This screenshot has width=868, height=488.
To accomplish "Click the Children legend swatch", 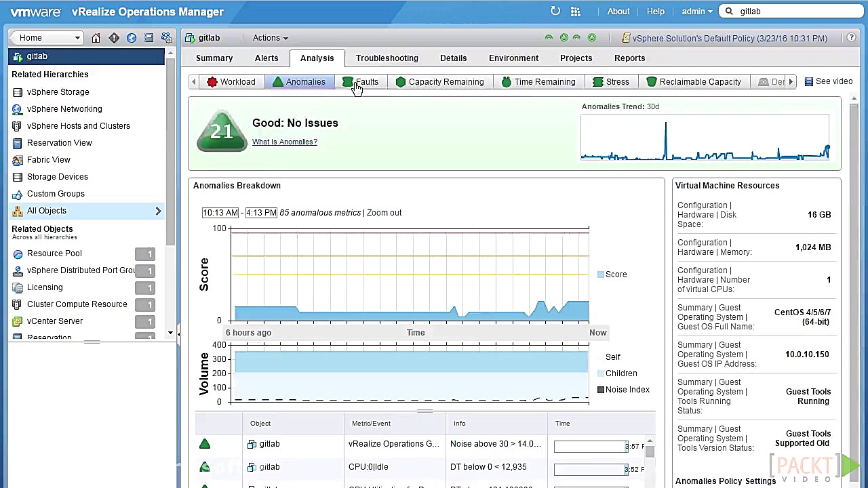I will (601, 373).
